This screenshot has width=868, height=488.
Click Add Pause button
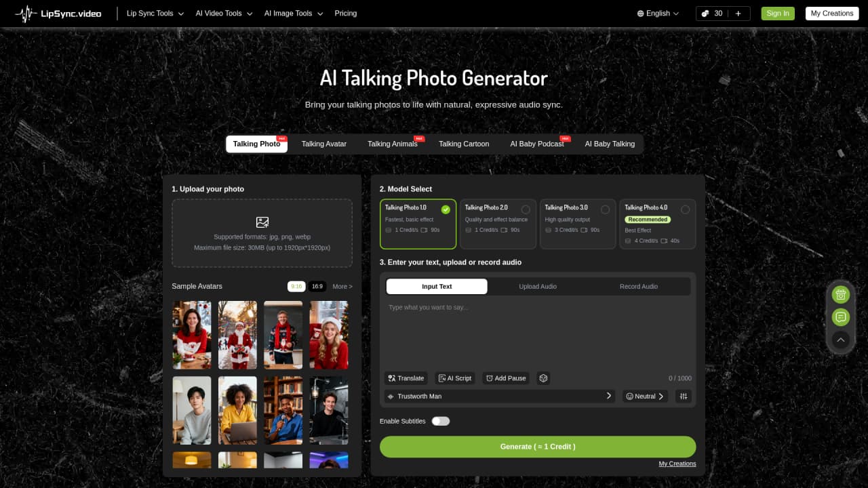point(506,378)
